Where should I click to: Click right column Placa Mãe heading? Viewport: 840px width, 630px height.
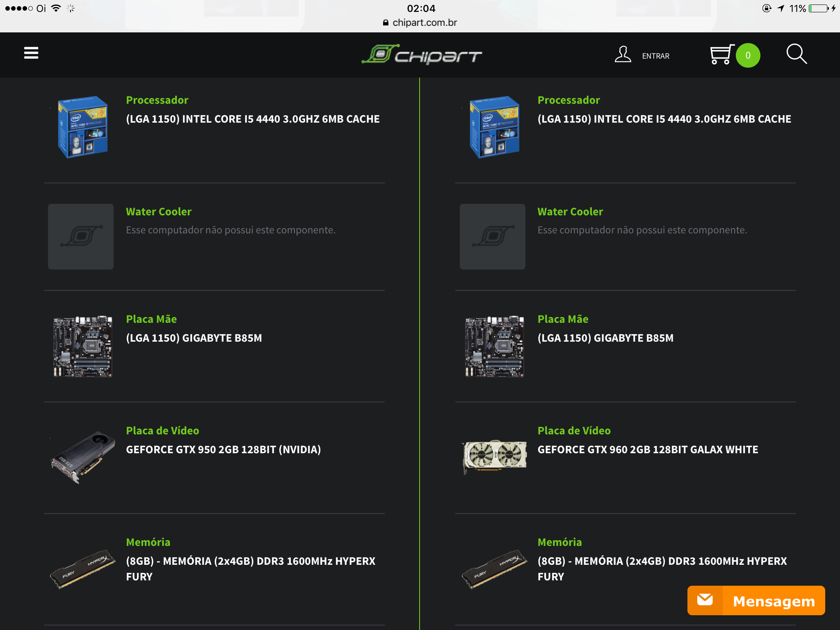(563, 319)
